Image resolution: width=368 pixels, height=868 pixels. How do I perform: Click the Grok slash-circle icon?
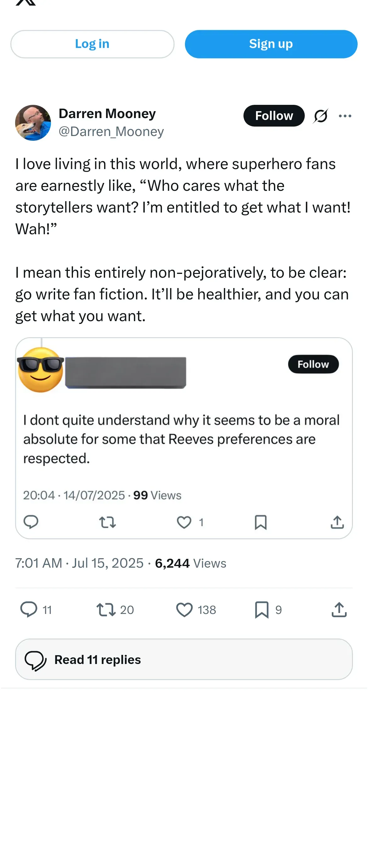[x=320, y=116]
